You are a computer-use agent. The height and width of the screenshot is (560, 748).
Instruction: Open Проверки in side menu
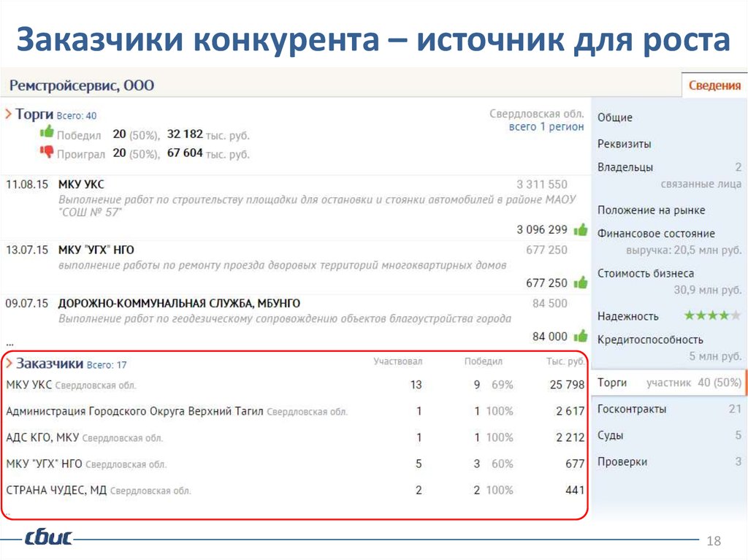tap(622, 461)
